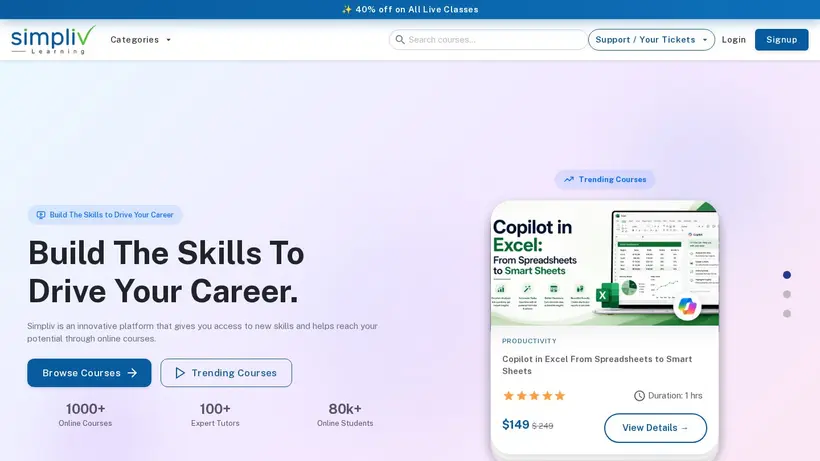Click the Trending Courses badge above card
Screen dimensions: 820x461
click(605, 179)
